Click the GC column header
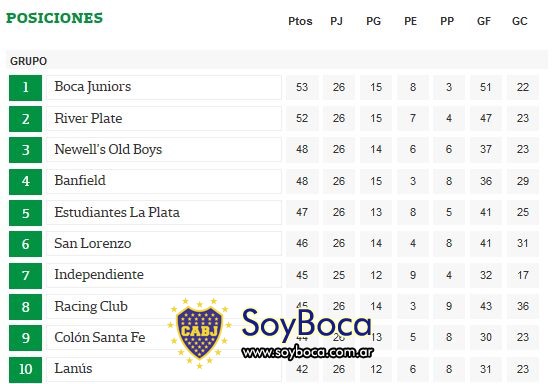This screenshot has height=384, width=555. coord(520,21)
